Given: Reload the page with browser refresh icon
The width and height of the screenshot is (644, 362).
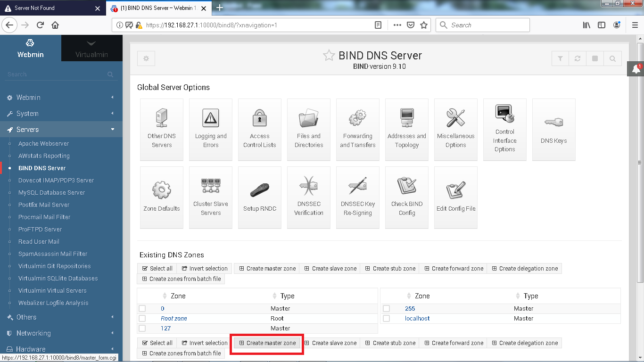Looking at the screenshot, I should 40,25.
